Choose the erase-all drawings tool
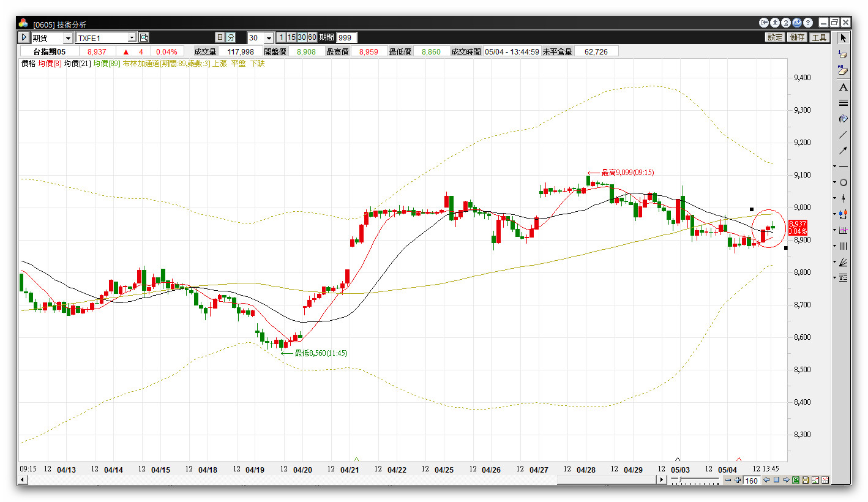Screen dimensions: 868x502 [843, 70]
